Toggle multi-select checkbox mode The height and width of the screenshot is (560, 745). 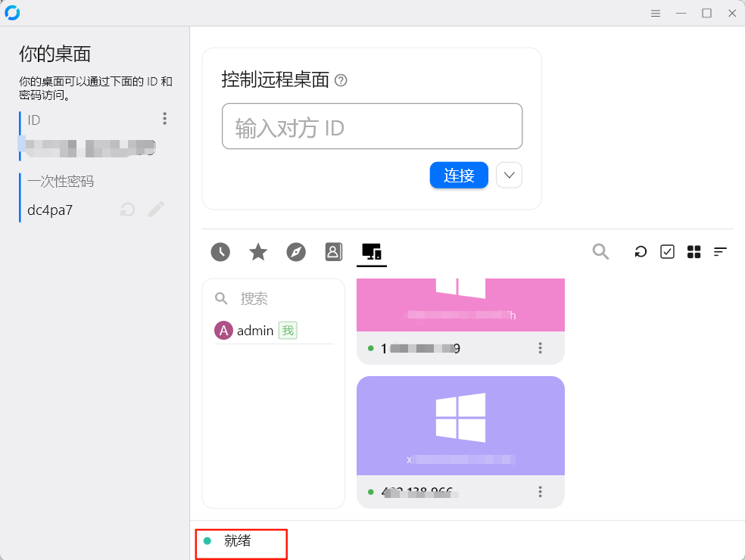pyautogui.click(x=667, y=252)
